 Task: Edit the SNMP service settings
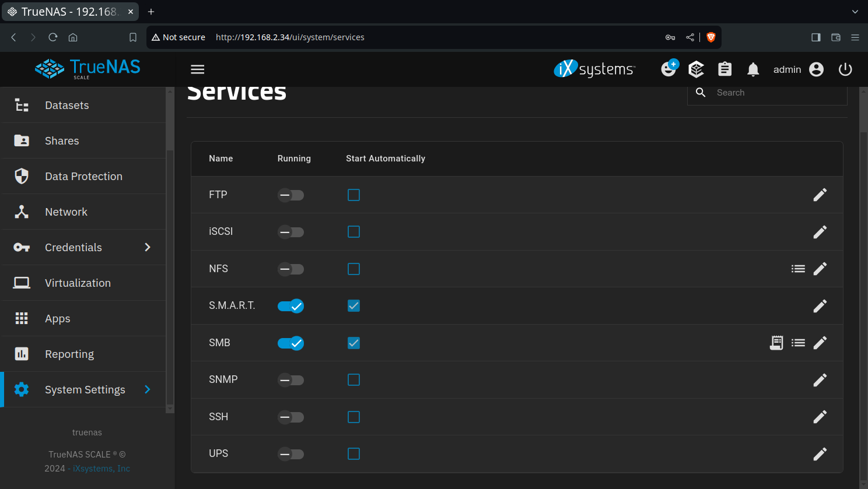[820, 380]
